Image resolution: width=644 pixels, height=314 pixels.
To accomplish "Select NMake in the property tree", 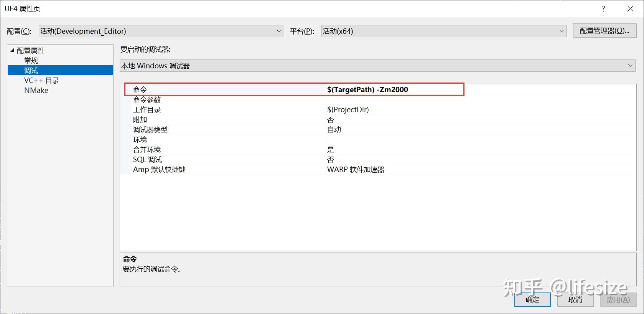I will tap(36, 91).
